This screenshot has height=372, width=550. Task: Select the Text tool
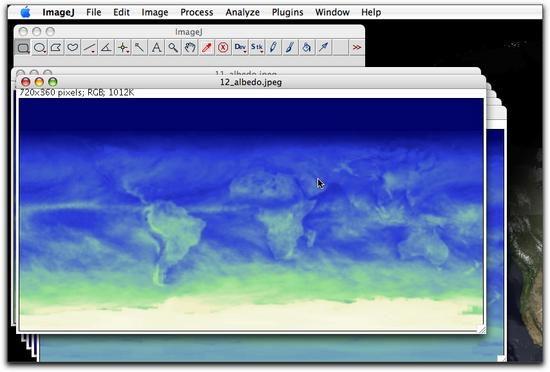tap(156, 47)
